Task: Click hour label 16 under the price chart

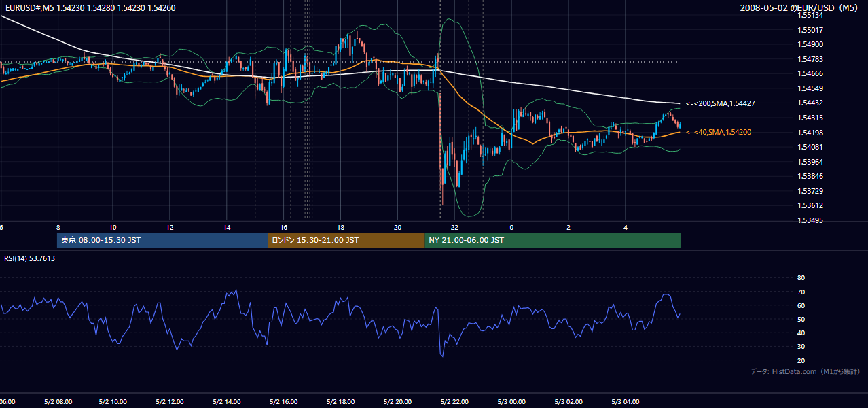Action: point(284,227)
